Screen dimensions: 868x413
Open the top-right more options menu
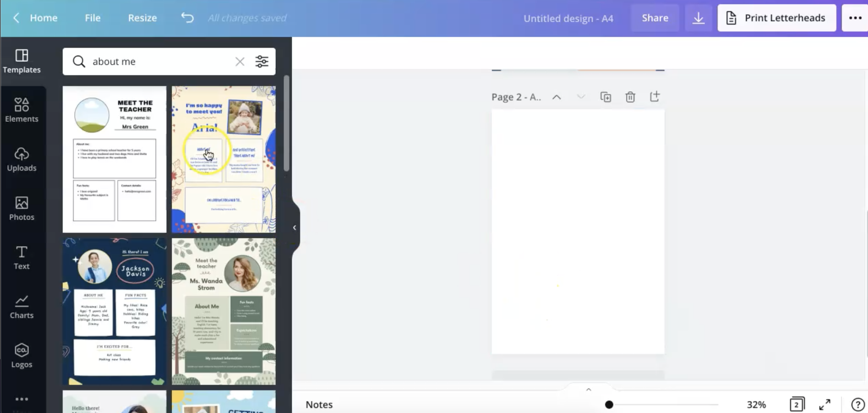pos(855,18)
